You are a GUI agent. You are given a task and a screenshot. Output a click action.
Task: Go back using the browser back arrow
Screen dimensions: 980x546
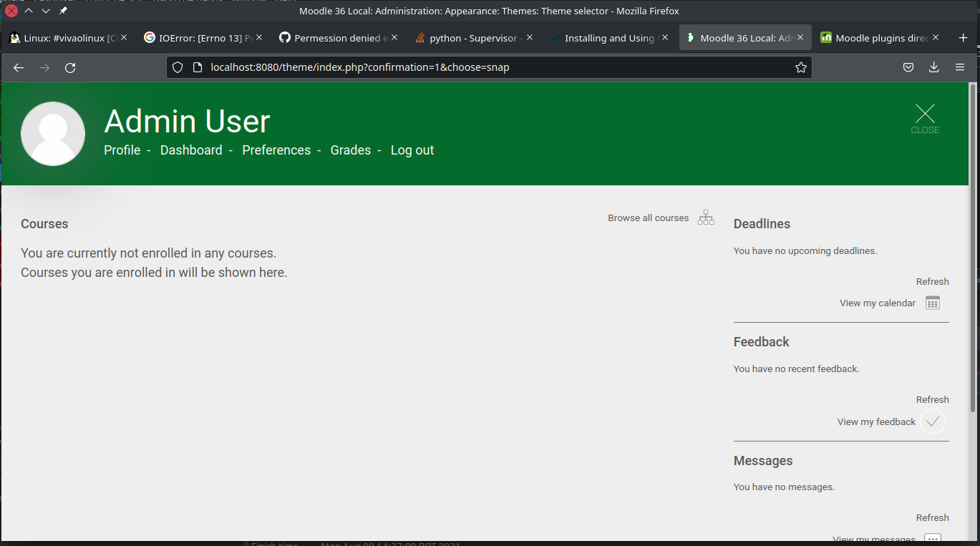point(19,67)
